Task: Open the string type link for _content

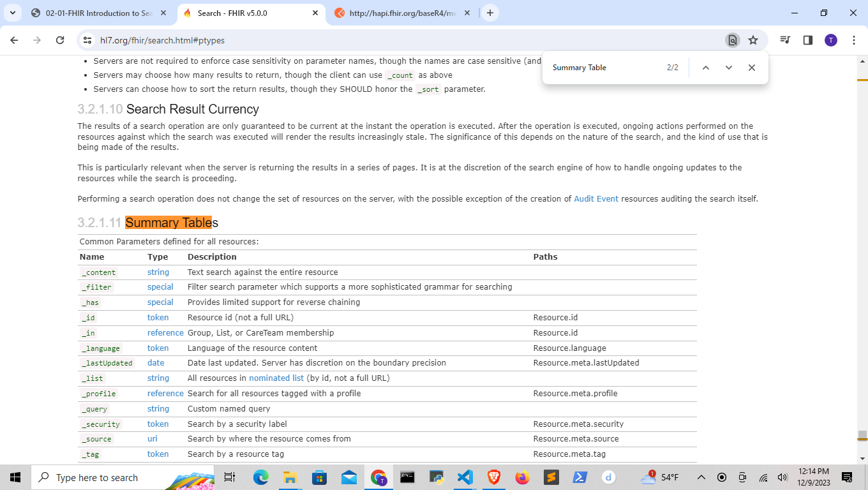Action: coord(158,272)
